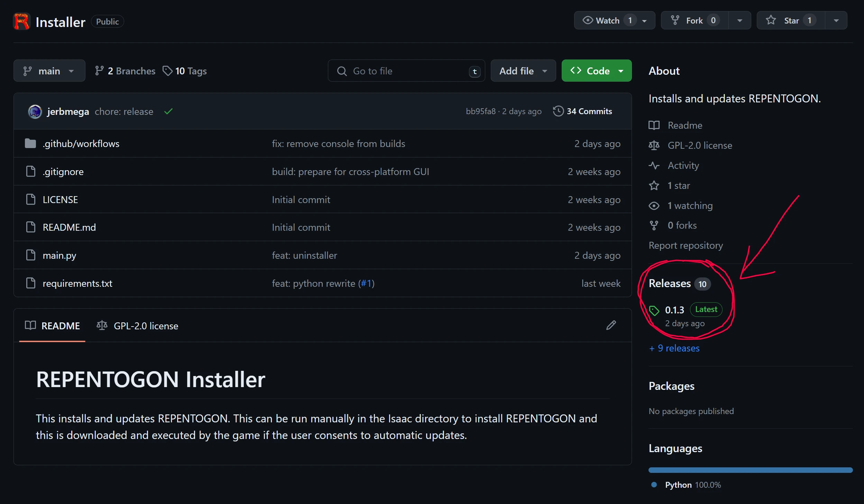Click the Activity pulse icon

[654, 165]
